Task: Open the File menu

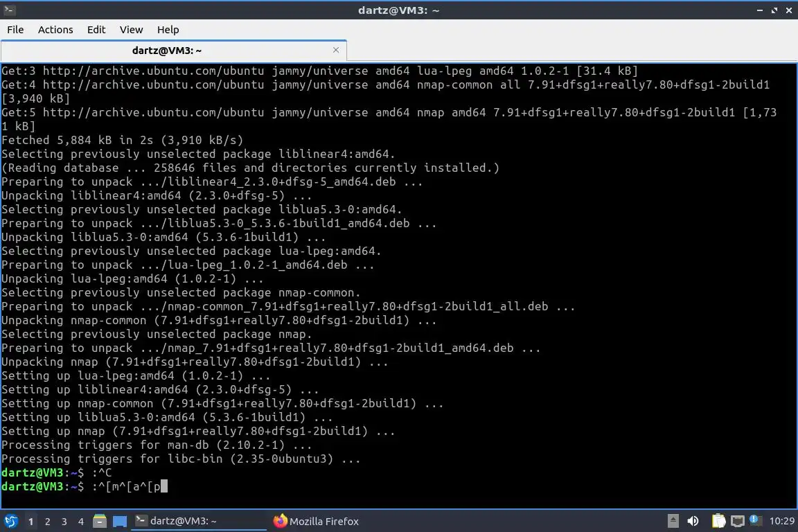Action: [x=15, y=30]
